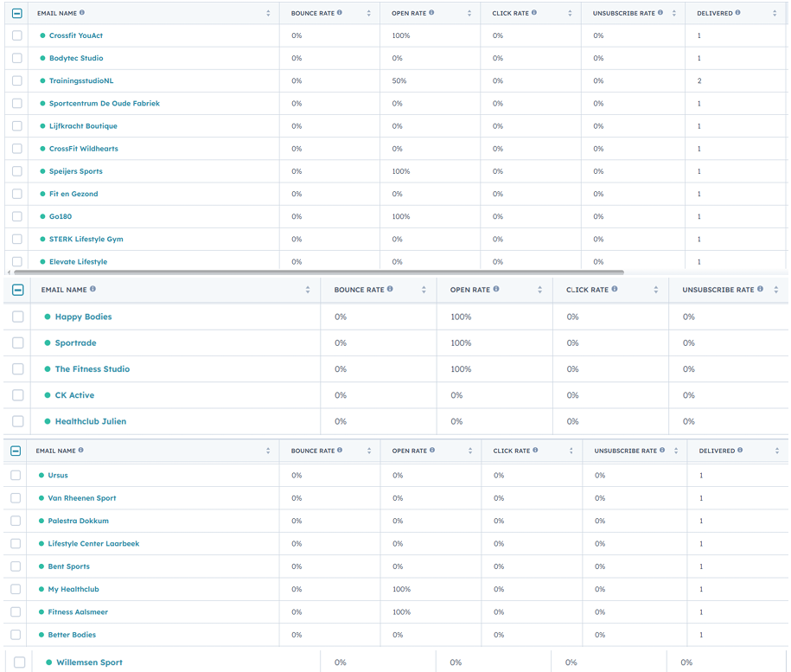Image resolution: width=791 pixels, height=672 pixels.
Task: Open the TrainingsstudioNL email
Action: pos(81,80)
